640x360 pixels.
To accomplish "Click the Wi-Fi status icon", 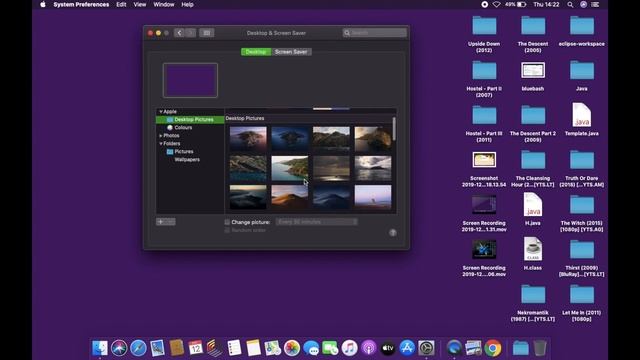I will coord(496,4).
